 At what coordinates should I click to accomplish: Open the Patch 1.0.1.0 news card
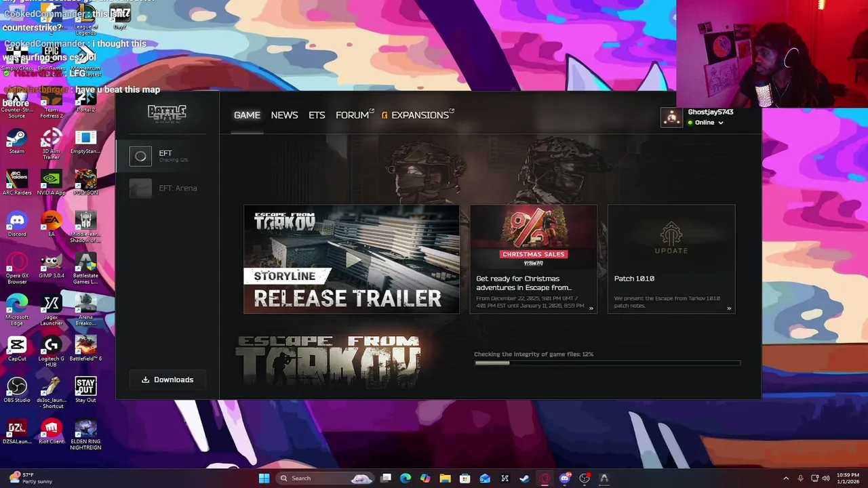[671, 259]
